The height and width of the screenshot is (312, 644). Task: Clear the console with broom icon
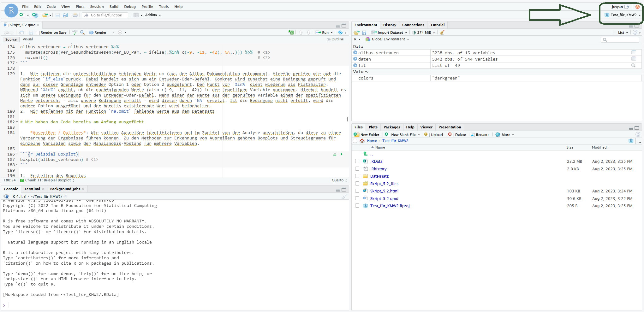point(344,197)
